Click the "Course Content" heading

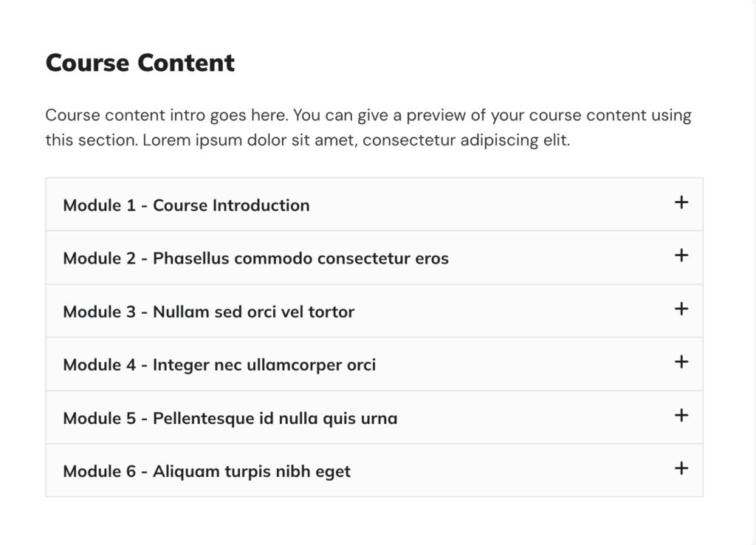[140, 63]
